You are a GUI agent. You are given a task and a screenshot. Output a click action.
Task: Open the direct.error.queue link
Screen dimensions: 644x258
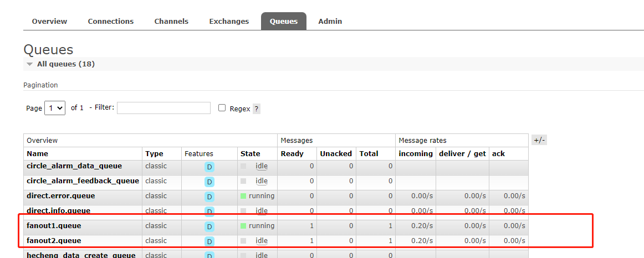[x=60, y=196]
